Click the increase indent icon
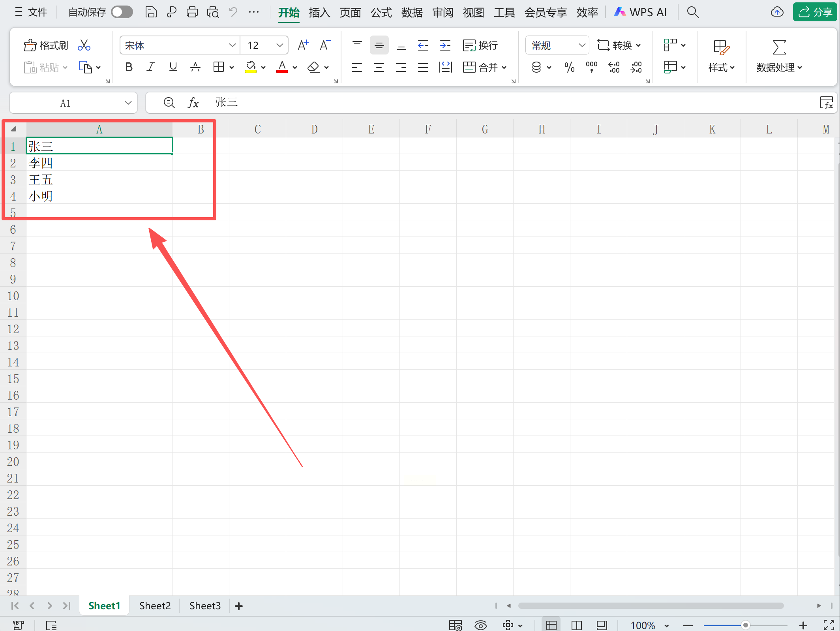840x631 pixels. click(x=445, y=45)
